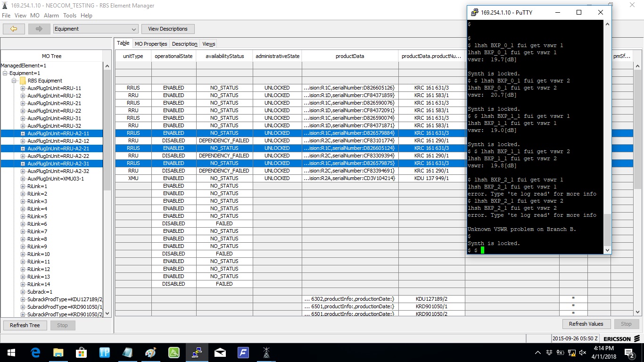Click the RBS Element Manager title icon
This screenshot has width=644, height=362.
click(x=4, y=5)
